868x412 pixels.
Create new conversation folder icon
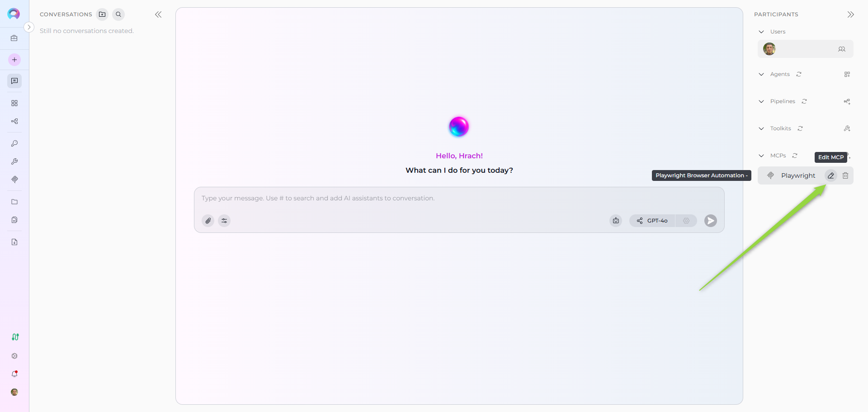(102, 14)
